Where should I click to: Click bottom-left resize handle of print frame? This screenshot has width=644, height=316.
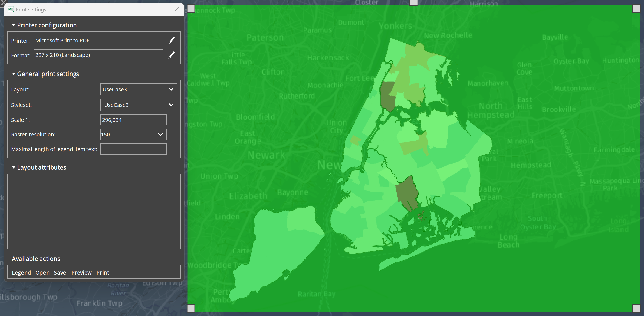click(191, 308)
